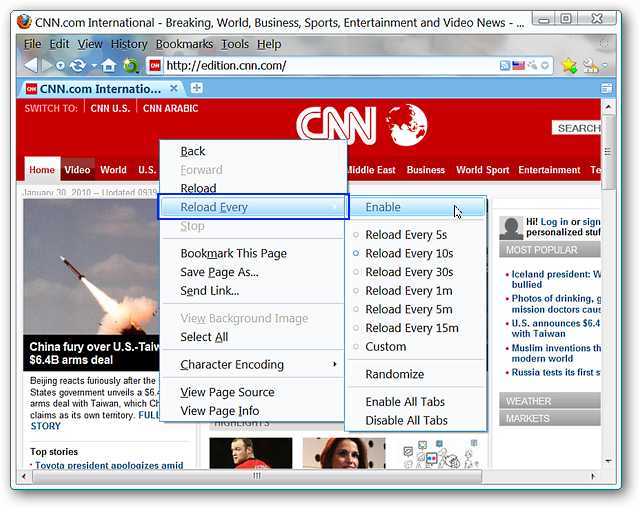Choose the Reload Every 15m option
The height and width of the screenshot is (508, 640).
(x=411, y=328)
